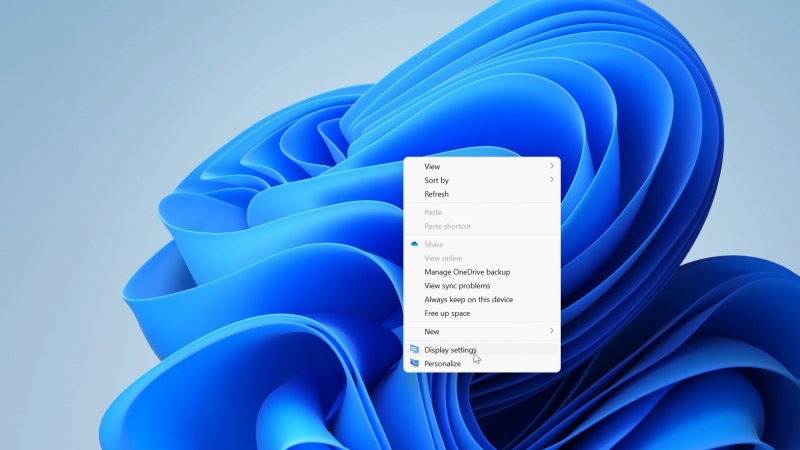Screen dimensions: 800x450
Task: Choose View online entry
Action: (x=482, y=258)
